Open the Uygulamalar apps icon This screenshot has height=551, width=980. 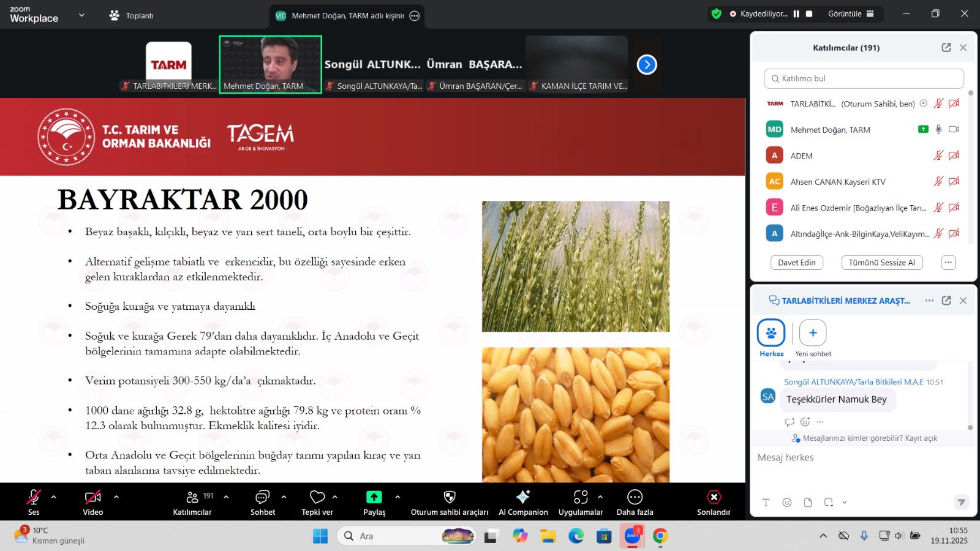(x=581, y=497)
